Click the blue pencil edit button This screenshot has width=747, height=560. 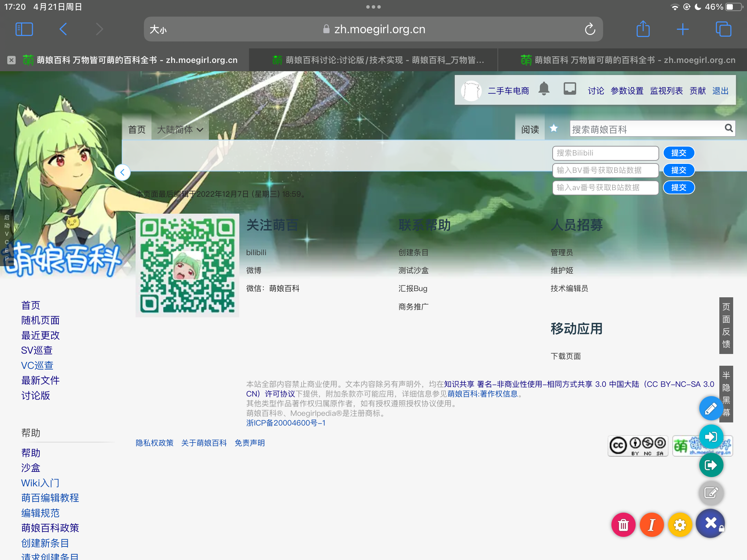[x=711, y=409]
